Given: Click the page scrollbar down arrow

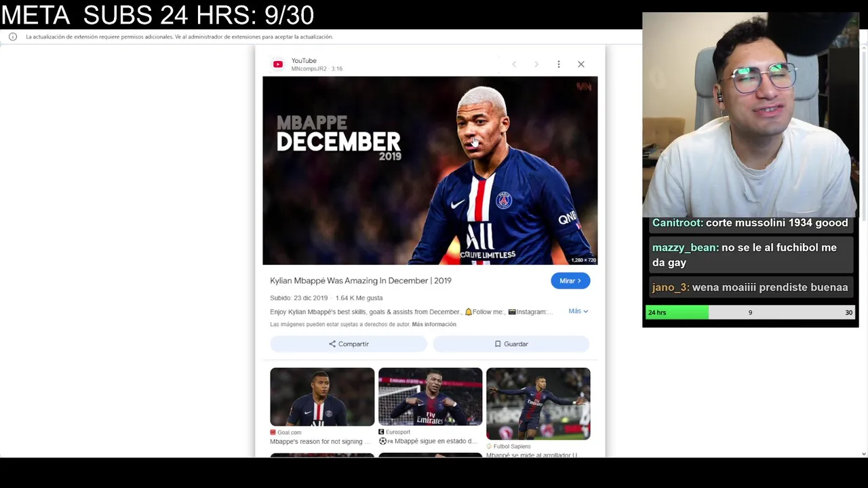Looking at the screenshot, I should pos(863,453).
